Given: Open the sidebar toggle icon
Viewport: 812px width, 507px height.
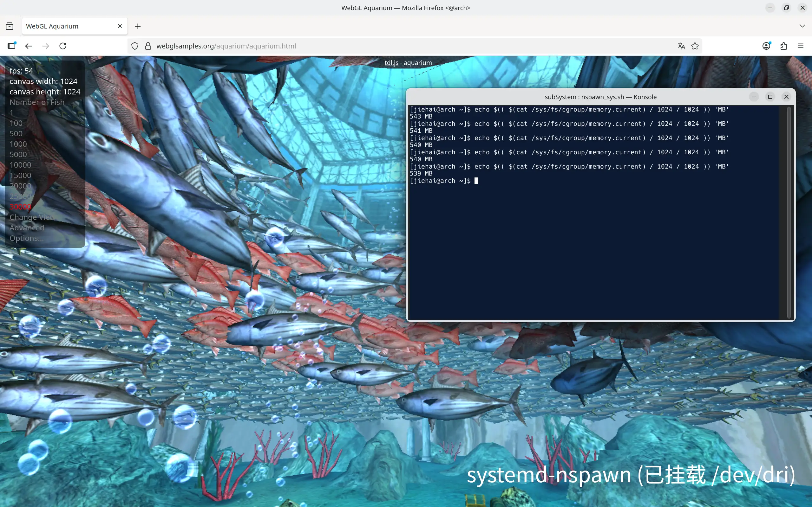Looking at the screenshot, I should click(12, 46).
